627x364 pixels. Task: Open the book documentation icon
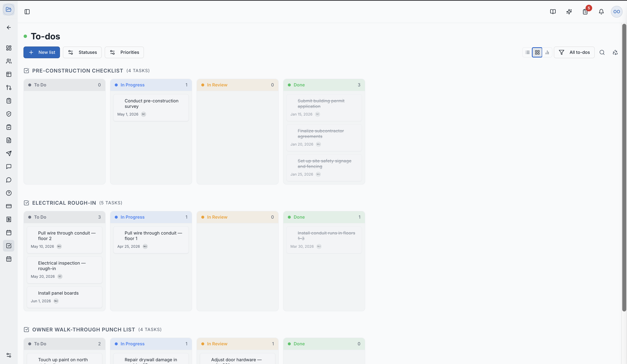point(553,12)
